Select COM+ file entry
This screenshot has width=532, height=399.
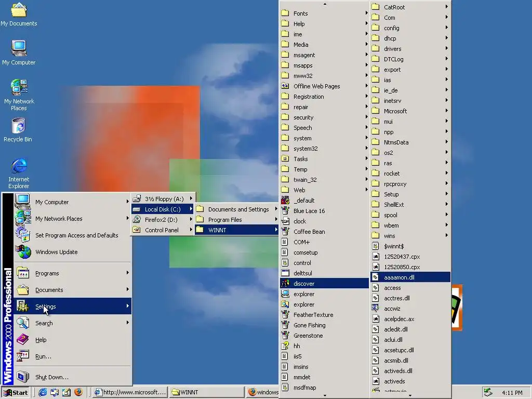tap(324, 242)
